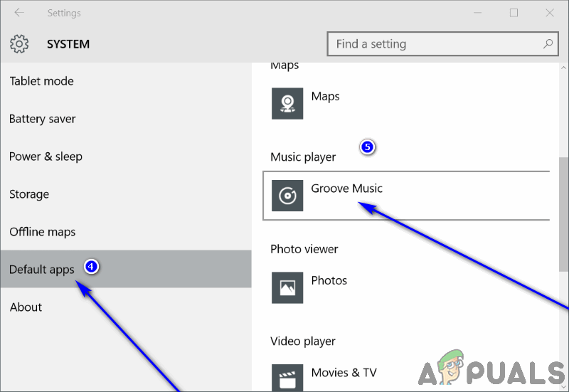Go back using the back arrow
The height and width of the screenshot is (392, 569).
click(x=19, y=13)
